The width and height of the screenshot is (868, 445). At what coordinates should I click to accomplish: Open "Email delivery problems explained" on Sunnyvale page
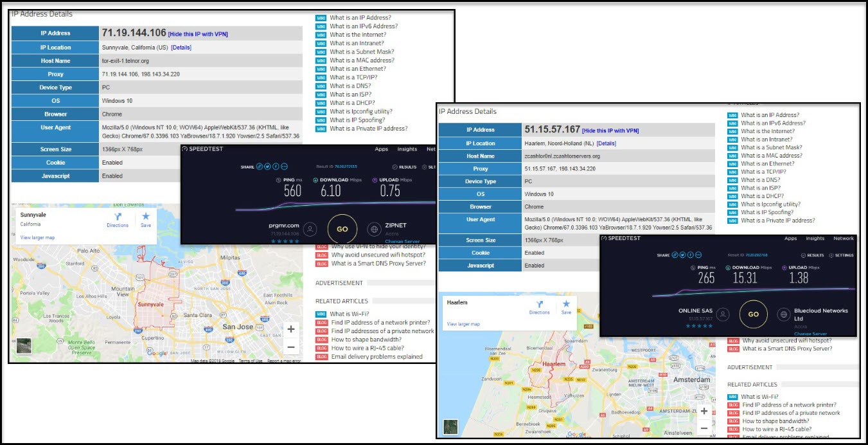[x=377, y=356]
